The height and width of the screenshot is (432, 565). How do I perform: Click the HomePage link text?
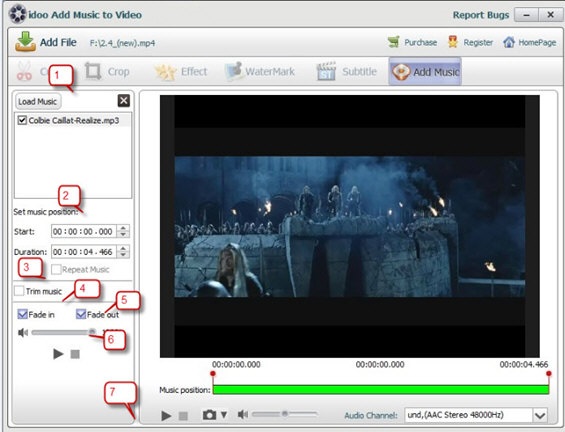click(537, 43)
